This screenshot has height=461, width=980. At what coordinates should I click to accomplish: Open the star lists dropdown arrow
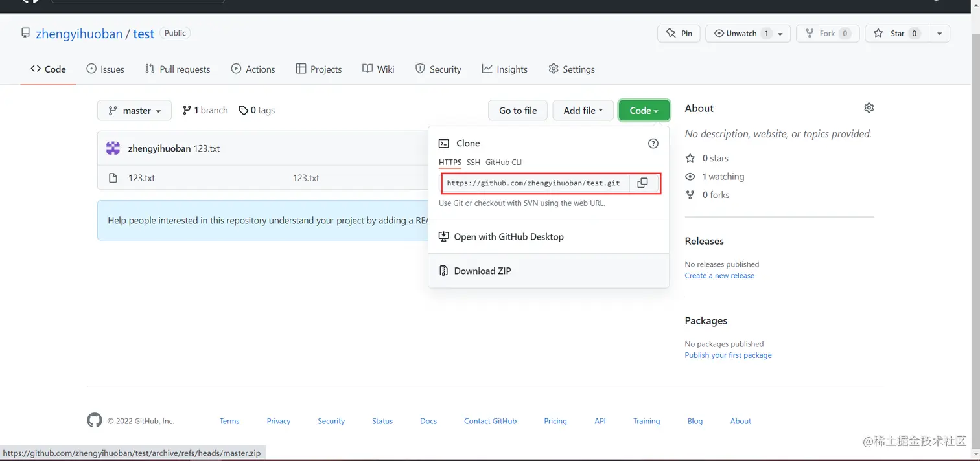[939, 34]
